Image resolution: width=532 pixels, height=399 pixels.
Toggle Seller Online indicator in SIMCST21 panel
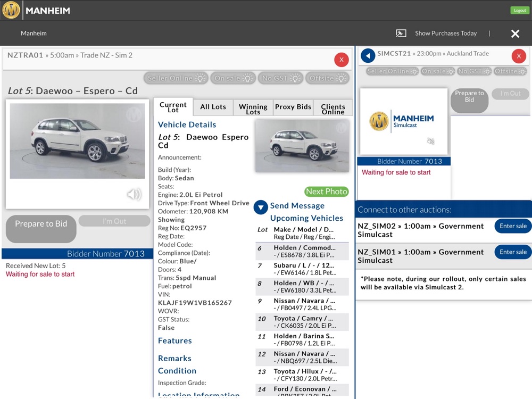(392, 71)
